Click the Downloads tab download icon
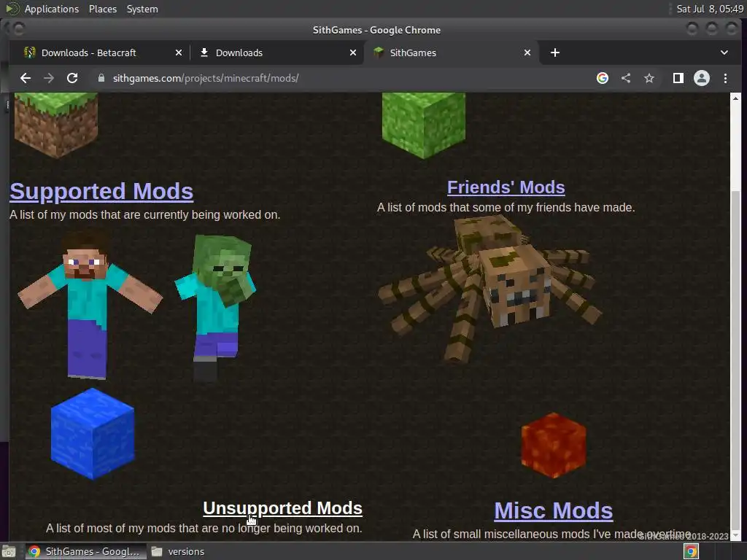 click(204, 52)
